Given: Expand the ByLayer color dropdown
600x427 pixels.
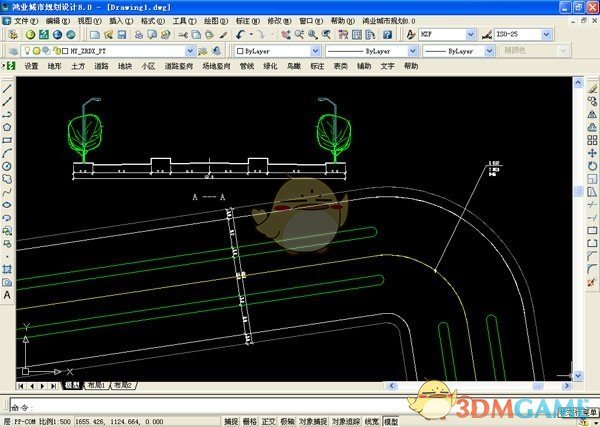Looking at the screenshot, I should 315,51.
